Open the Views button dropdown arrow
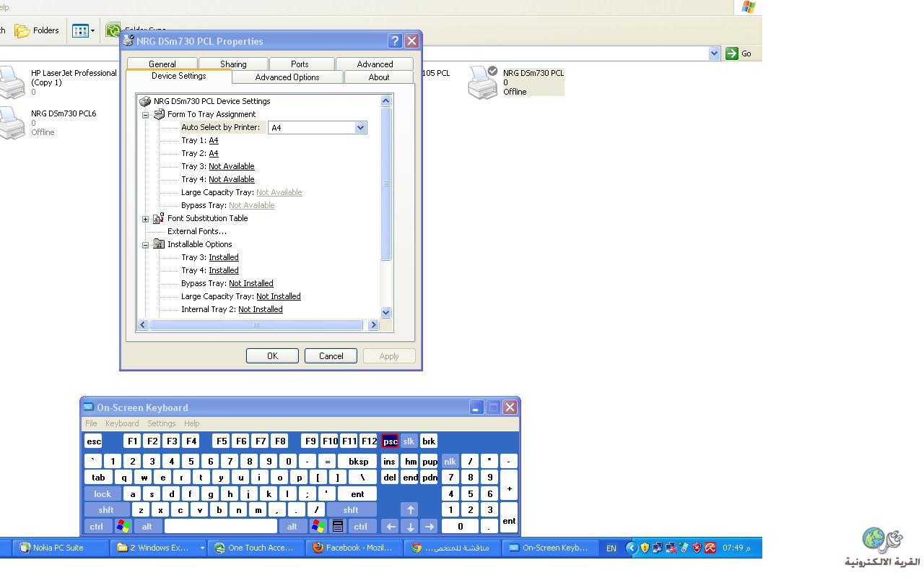Viewport: 924px width, 578px height. [92, 31]
